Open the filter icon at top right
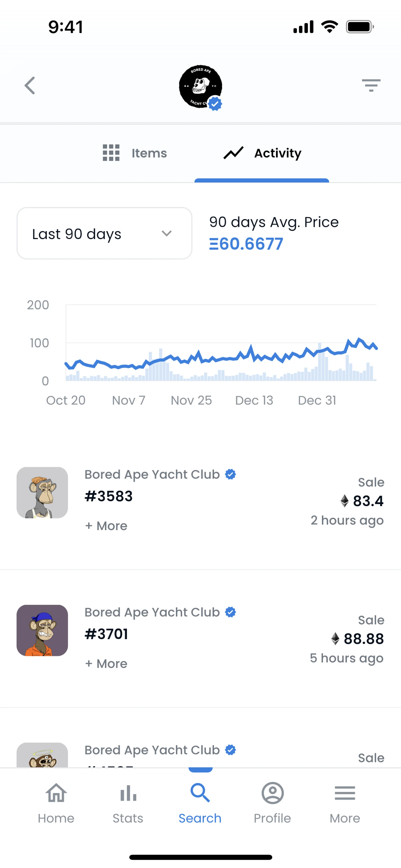 tap(371, 85)
